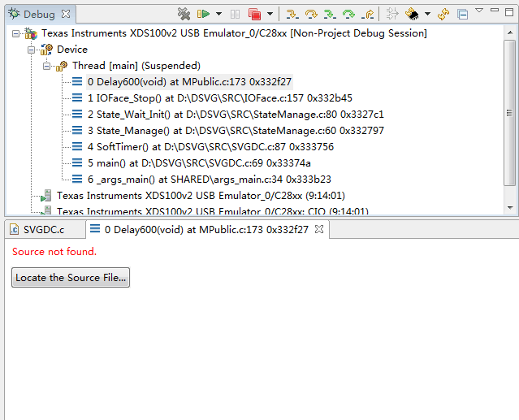Close the Delay600(void) editor tab

click(319, 229)
